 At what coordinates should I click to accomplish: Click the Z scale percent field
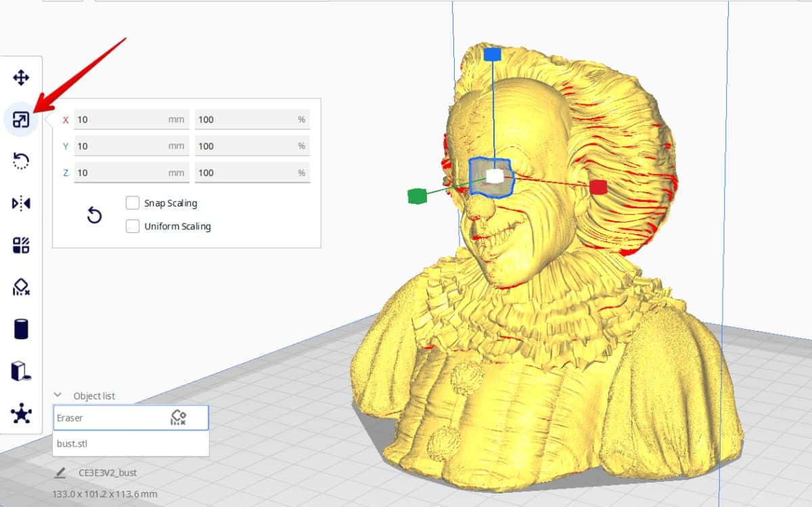pyautogui.click(x=252, y=173)
